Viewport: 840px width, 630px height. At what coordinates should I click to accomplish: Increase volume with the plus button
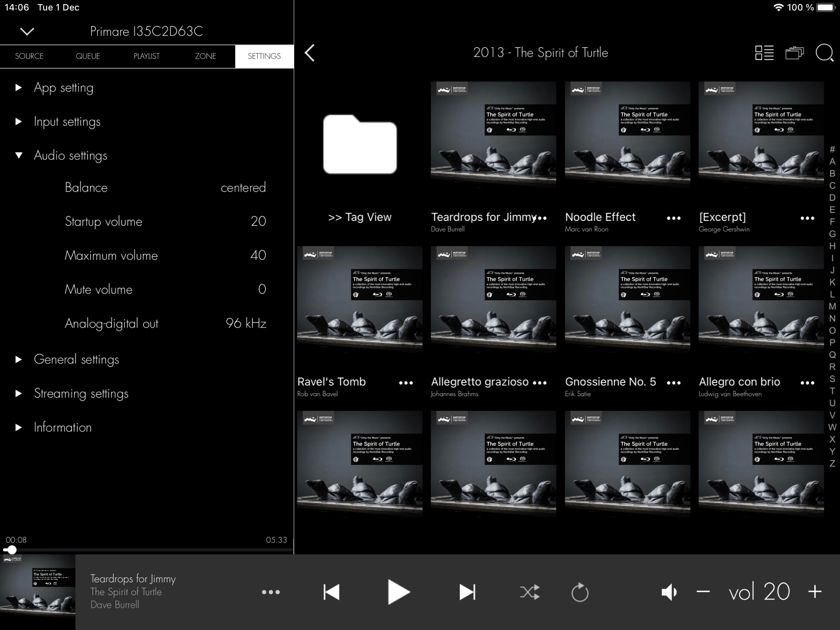(815, 592)
